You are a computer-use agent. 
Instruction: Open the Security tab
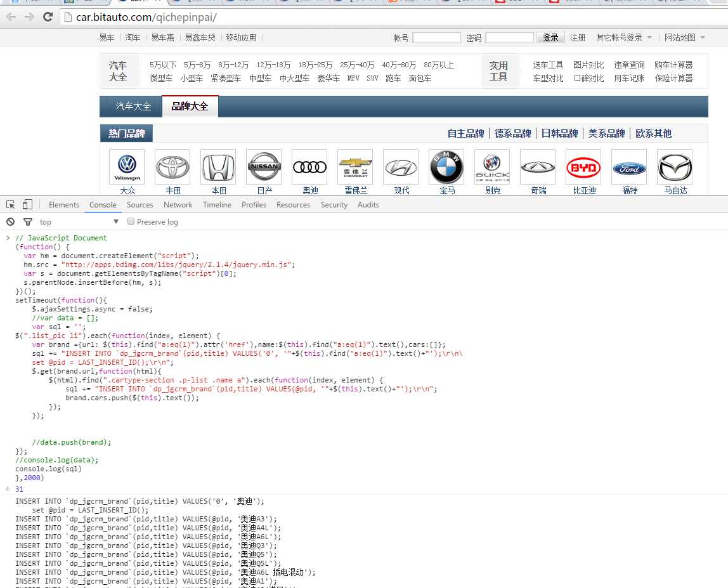(x=334, y=205)
